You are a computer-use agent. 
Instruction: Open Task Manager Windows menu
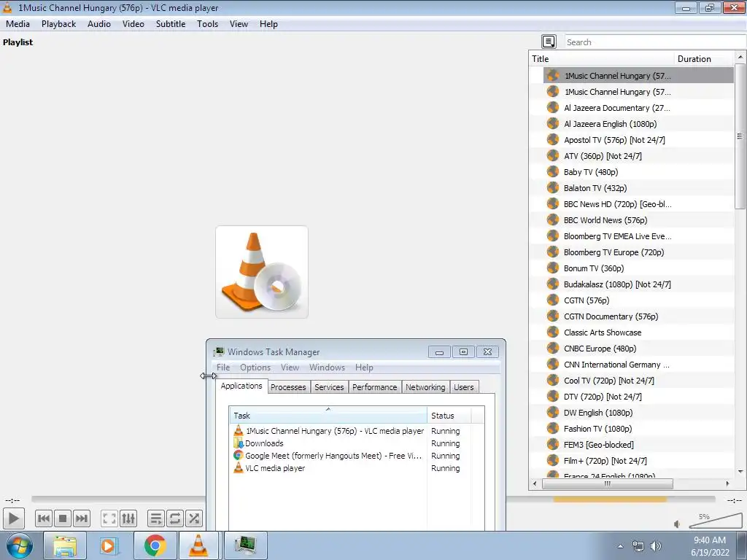coord(327,367)
